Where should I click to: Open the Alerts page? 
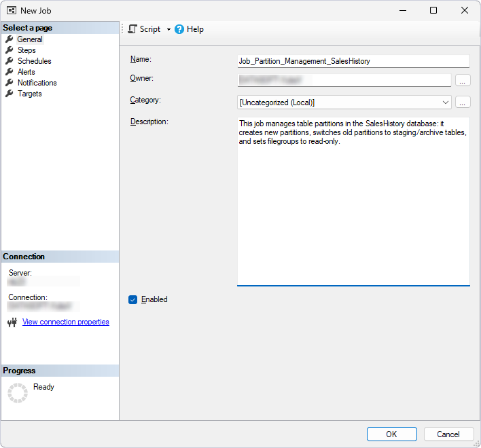[26, 72]
